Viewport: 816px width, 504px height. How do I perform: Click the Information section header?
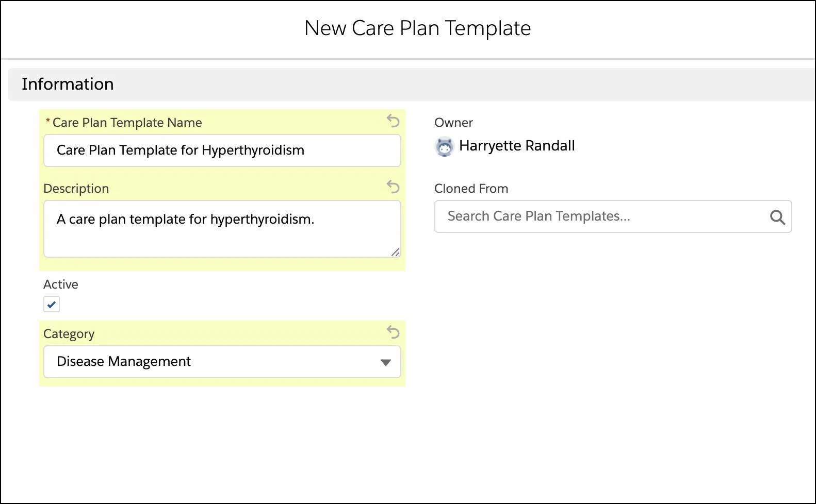412,85
